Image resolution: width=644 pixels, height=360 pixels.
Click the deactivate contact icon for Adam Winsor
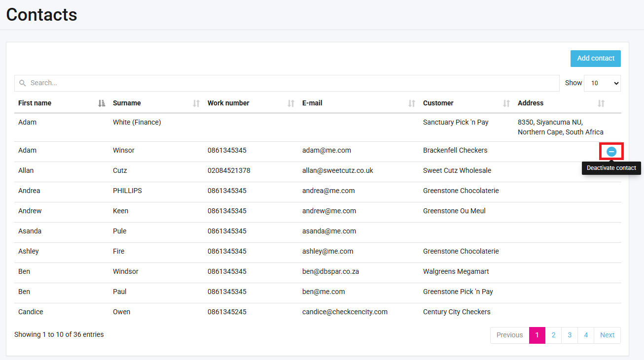(x=611, y=152)
